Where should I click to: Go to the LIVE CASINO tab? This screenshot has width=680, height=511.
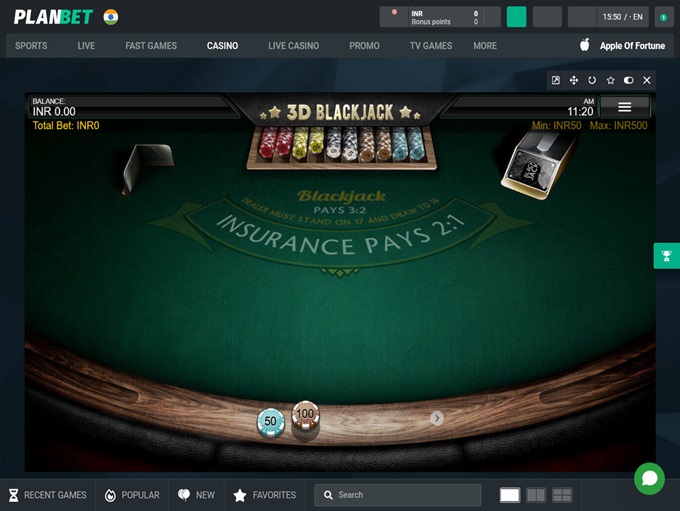(294, 46)
